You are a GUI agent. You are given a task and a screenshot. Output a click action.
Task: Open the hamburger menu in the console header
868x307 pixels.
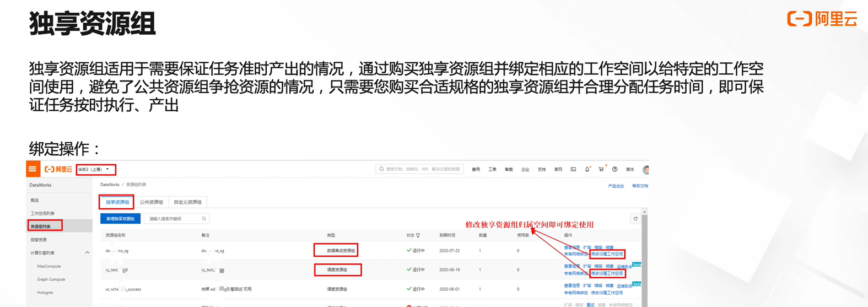33,169
